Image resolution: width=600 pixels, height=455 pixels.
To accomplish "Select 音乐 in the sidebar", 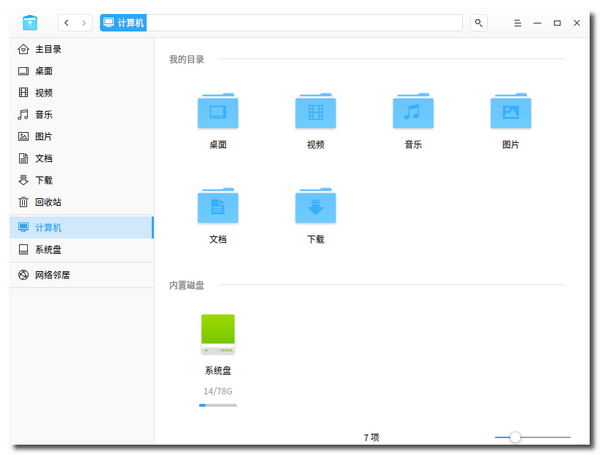I will (x=82, y=115).
